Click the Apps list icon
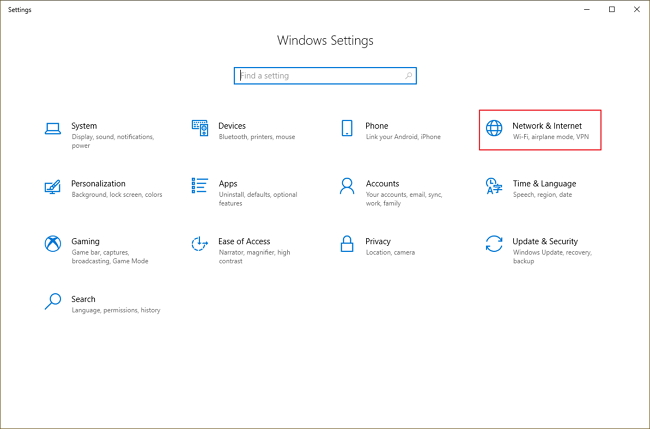Screen dimensions: 650x429 199,186
